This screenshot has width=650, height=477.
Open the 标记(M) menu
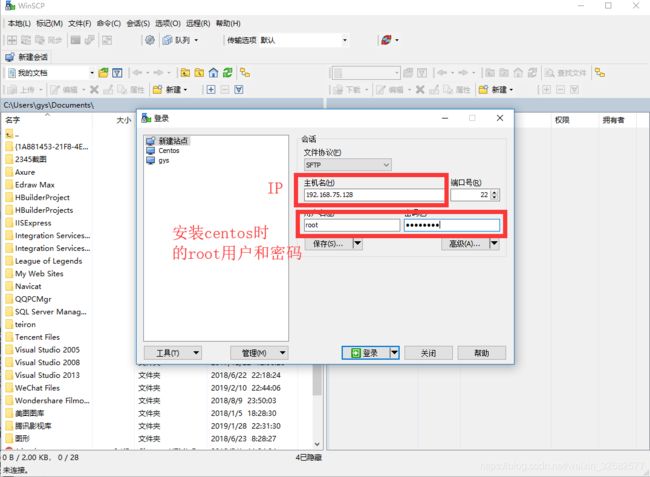pyautogui.click(x=49, y=23)
